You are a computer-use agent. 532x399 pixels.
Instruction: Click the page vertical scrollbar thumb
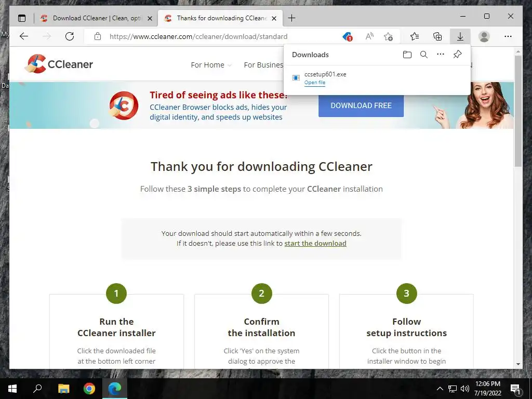(x=518, y=111)
